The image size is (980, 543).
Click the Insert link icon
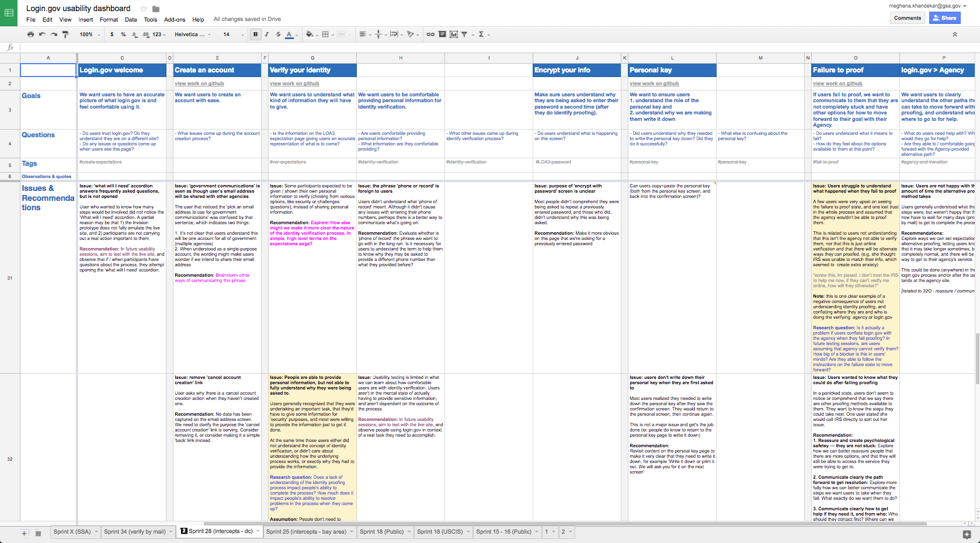coord(430,34)
